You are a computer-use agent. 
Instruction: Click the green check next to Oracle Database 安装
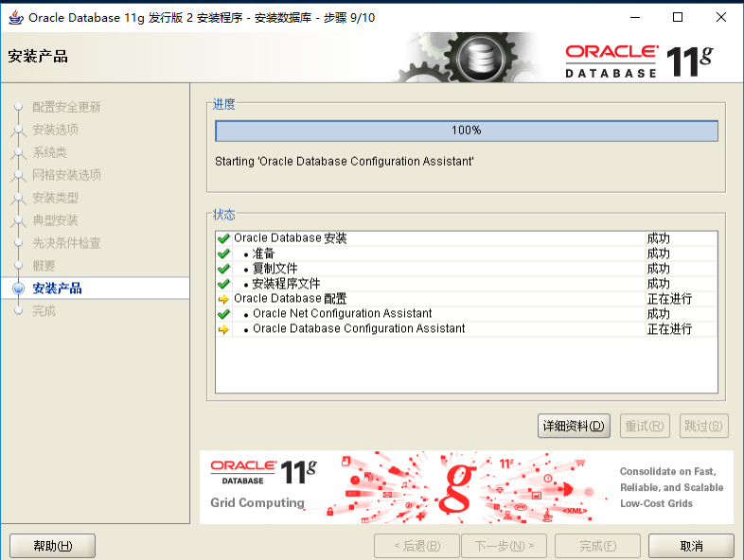click(x=223, y=238)
